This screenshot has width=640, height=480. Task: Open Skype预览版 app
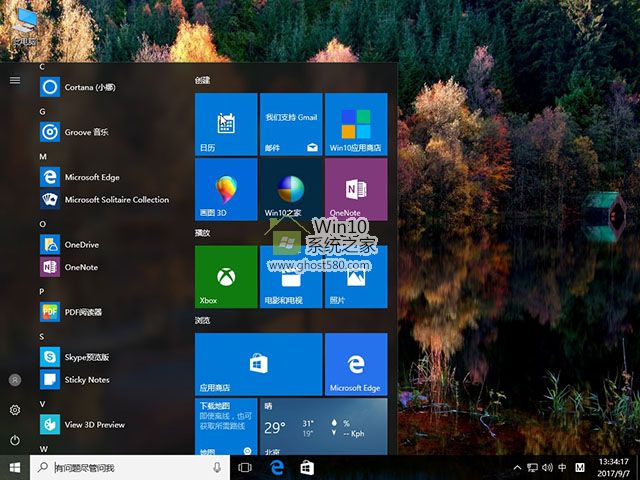click(110, 357)
